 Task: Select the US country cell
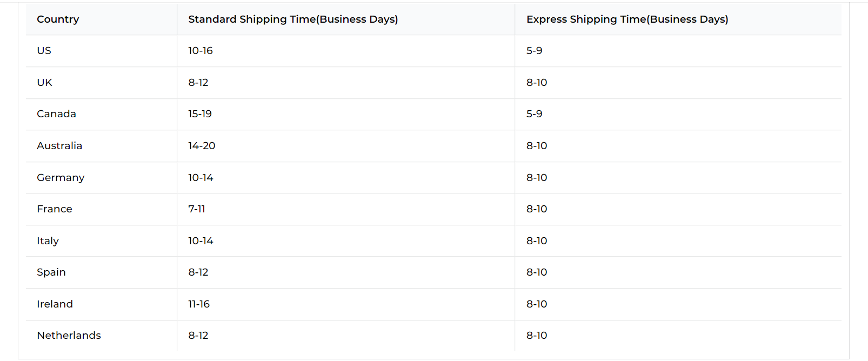(44, 51)
